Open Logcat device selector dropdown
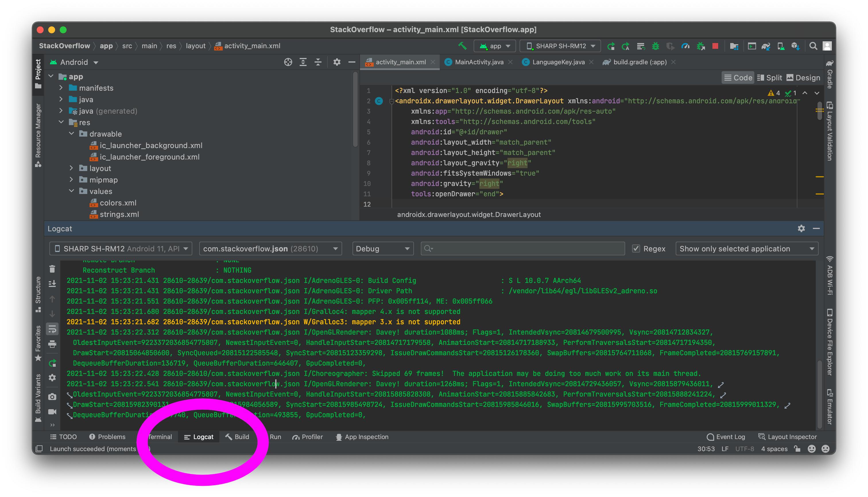Image resolution: width=868 pixels, height=497 pixels. [x=121, y=248]
